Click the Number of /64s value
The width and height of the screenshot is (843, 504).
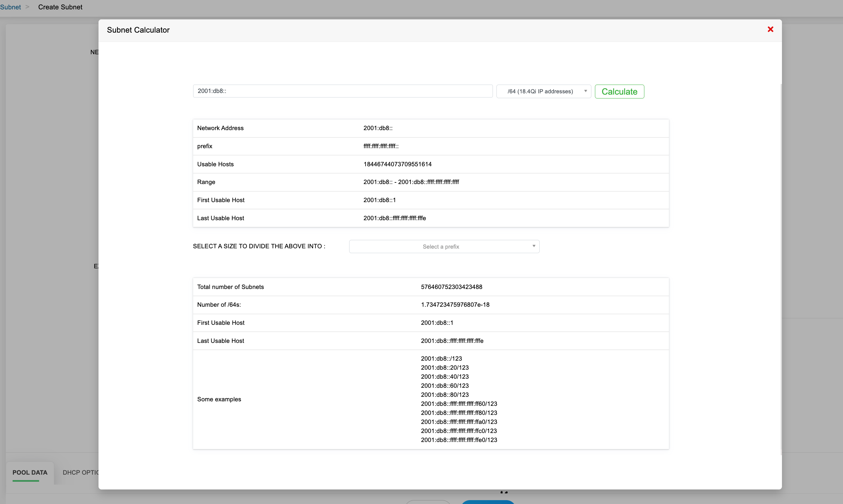click(x=455, y=305)
